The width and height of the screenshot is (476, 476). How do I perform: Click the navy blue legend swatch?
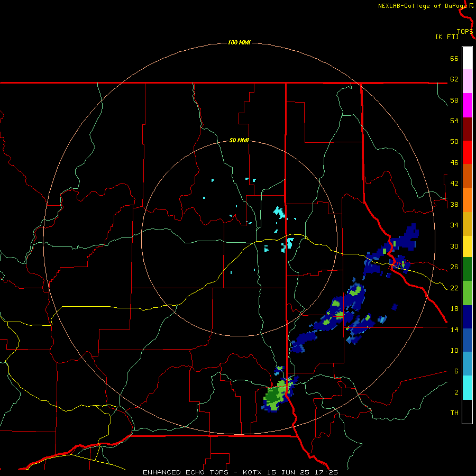(467, 317)
